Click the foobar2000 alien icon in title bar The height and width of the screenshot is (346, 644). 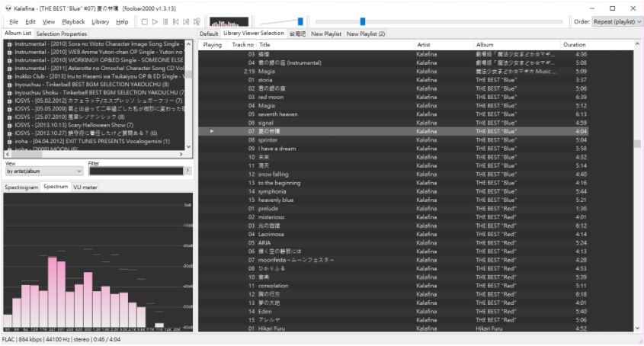8,8
